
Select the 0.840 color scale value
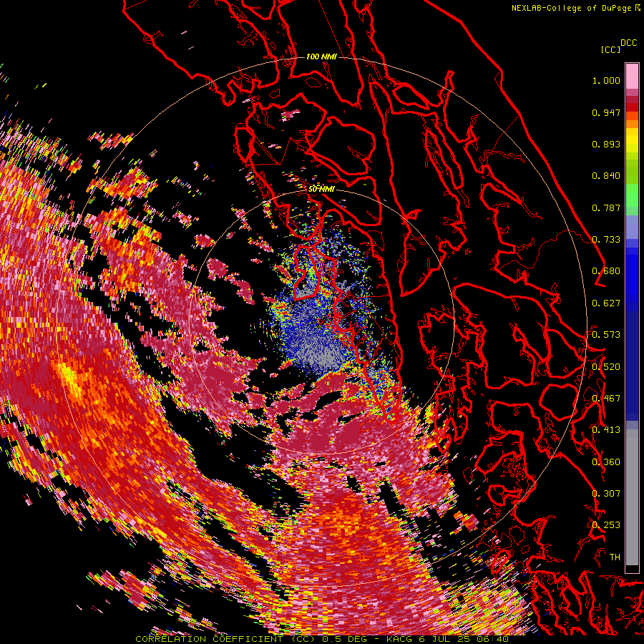coord(606,176)
